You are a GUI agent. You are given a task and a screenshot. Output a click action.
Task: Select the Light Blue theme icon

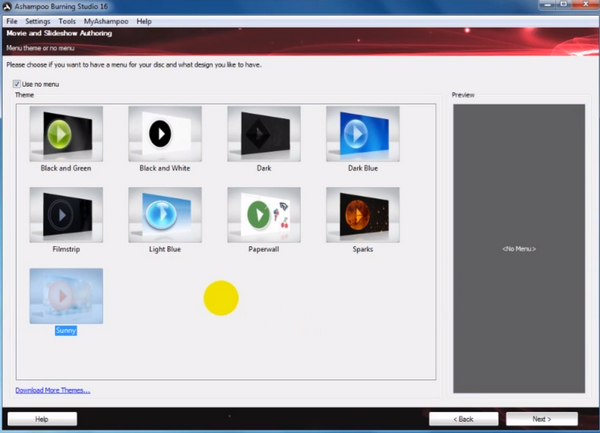[x=164, y=213]
